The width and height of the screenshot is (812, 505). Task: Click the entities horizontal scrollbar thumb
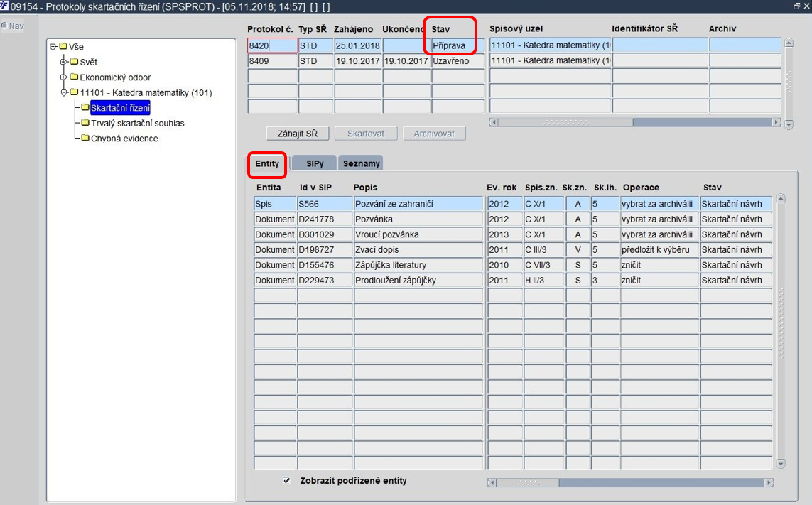[x=528, y=483]
